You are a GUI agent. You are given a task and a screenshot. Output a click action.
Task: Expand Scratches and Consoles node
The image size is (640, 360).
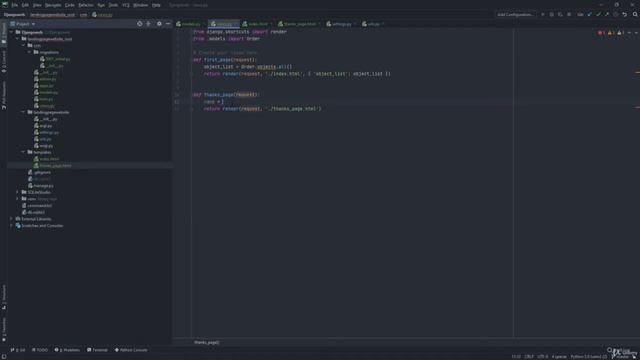12,226
